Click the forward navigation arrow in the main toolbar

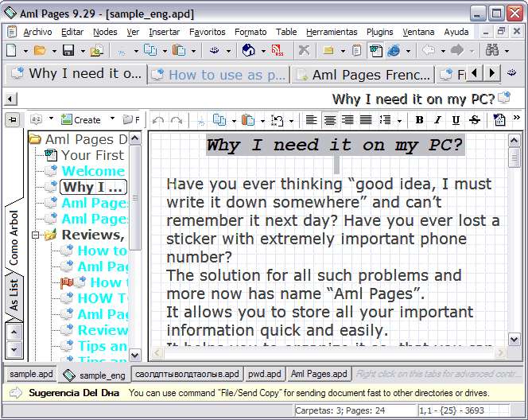click(x=457, y=51)
